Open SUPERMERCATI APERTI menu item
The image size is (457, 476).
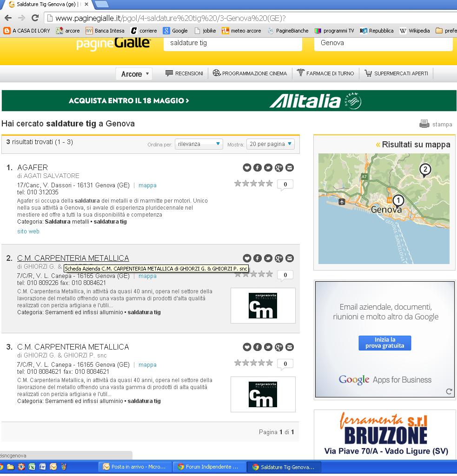click(x=396, y=73)
